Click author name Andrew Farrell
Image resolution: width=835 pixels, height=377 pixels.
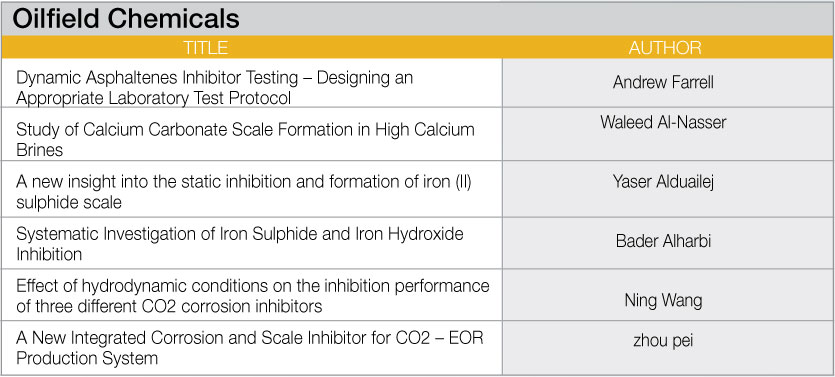coord(663,83)
